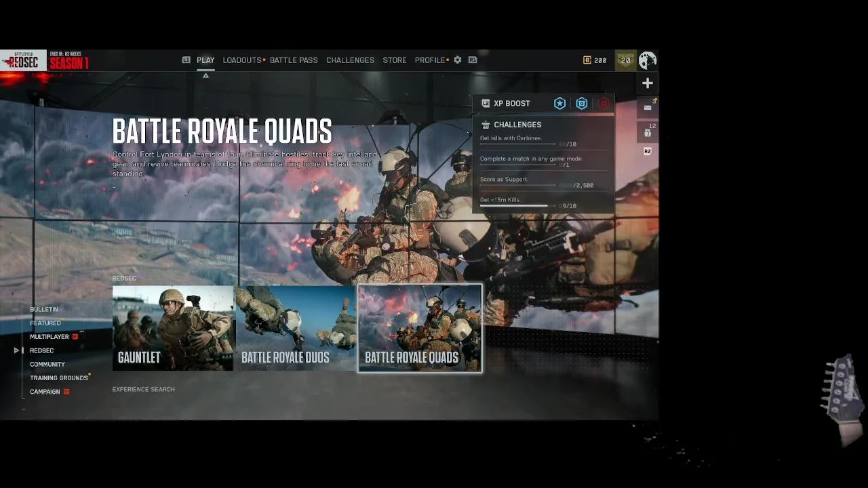Click the R2 trigger icon
Viewport: 868px width, 488px height.
coord(648,151)
